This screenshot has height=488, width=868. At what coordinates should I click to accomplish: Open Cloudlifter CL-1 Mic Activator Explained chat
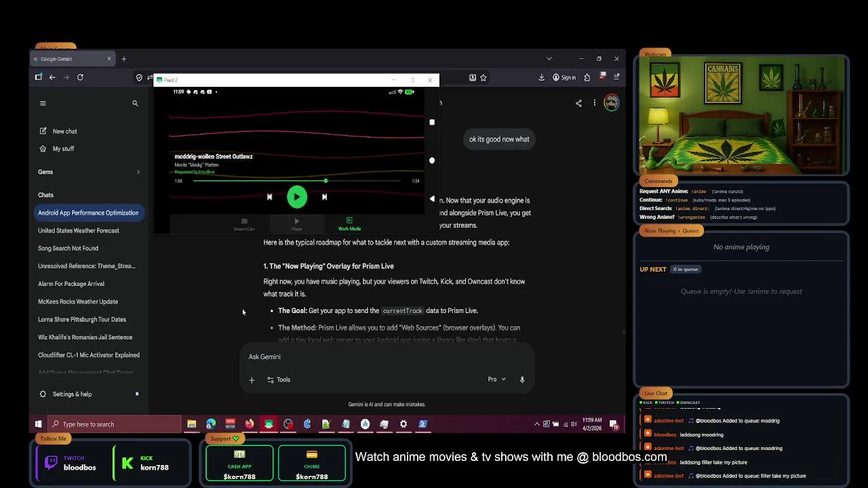[89, 355]
